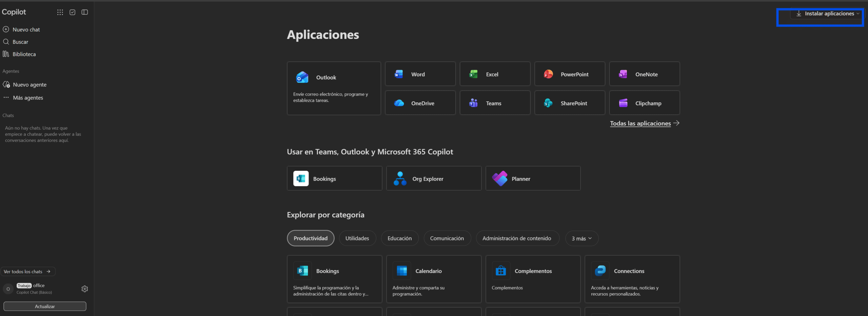Select the Educación category tab
868x316 pixels.
coord(400,238)
